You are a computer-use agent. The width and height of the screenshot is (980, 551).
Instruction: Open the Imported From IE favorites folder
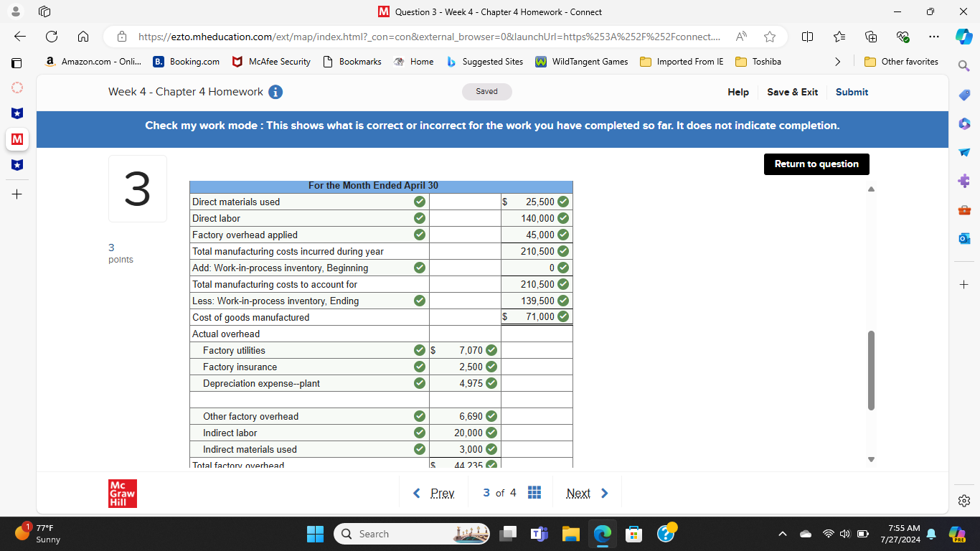coord(682,62)
